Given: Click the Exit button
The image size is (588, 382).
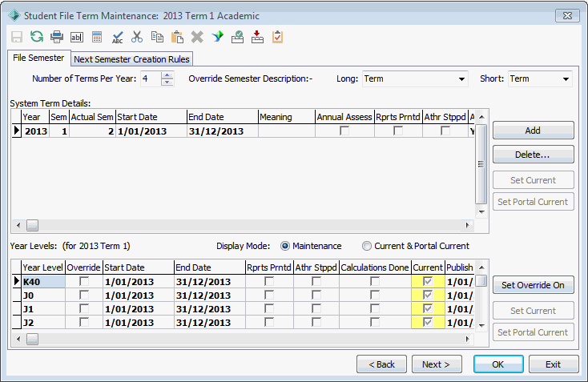Looking at the screenshot, I should click(553, 364).
